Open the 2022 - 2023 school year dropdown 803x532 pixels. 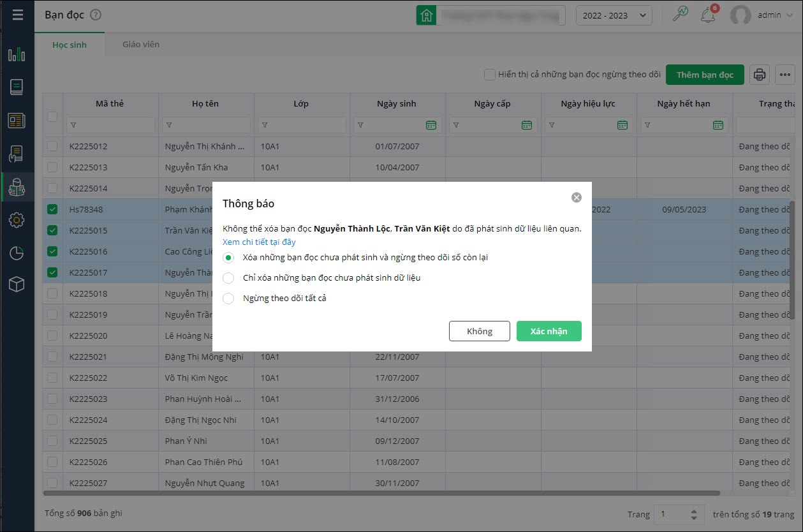[614, 16]
